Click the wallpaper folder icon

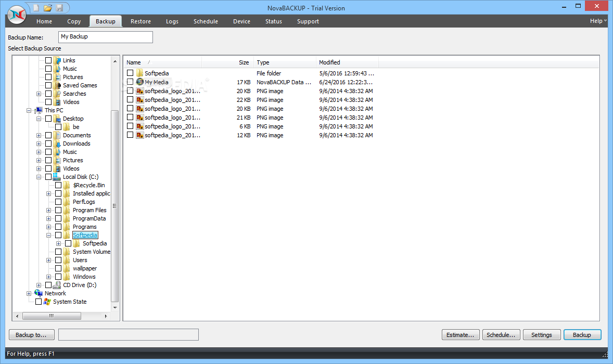[67, 268]
